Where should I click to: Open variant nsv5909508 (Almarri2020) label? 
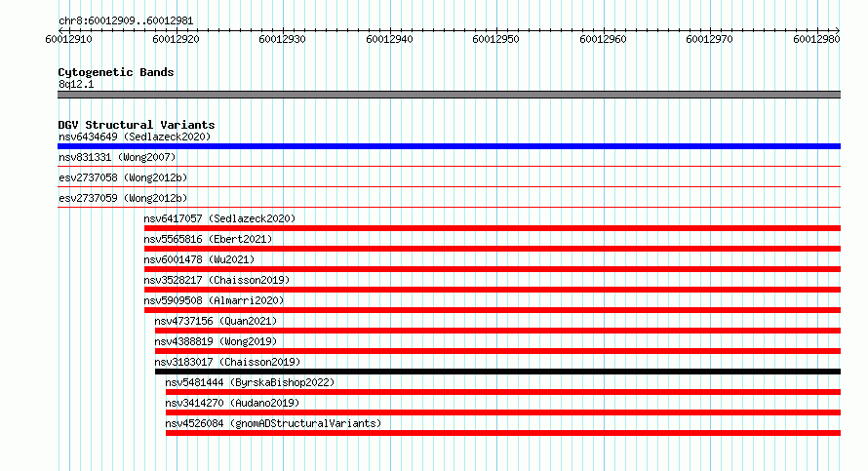click(214, 300)
